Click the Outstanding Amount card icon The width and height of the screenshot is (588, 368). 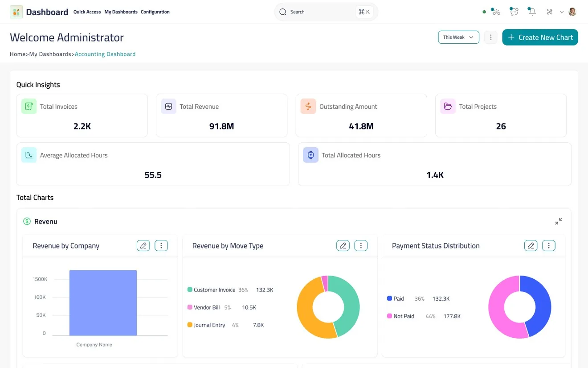308,106
